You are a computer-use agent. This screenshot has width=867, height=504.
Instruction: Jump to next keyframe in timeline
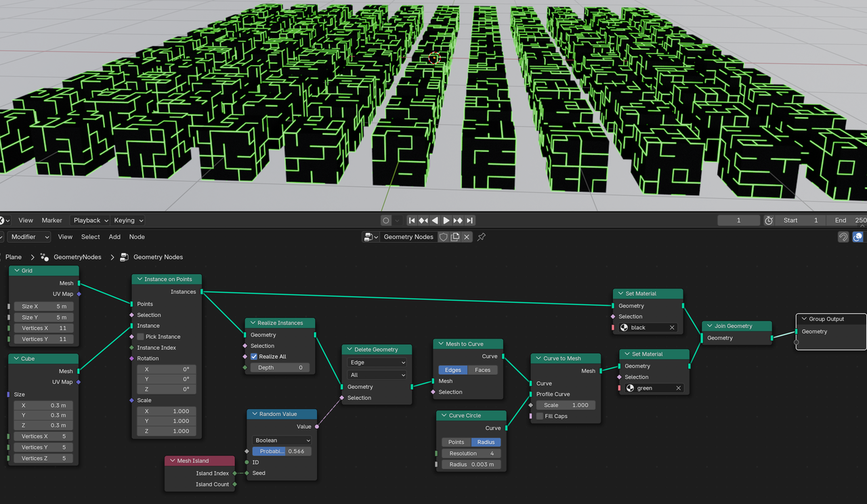[458, 220]
